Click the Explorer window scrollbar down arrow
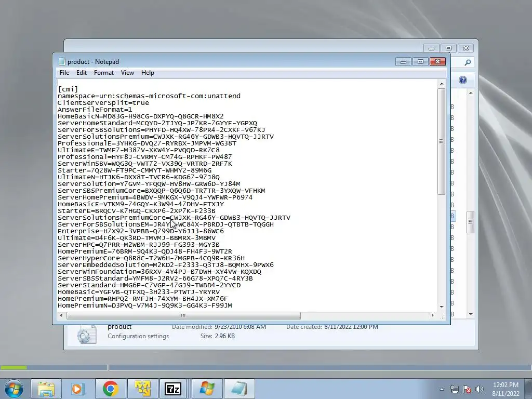This screenshot has width=532, height=399. point(471,314)
